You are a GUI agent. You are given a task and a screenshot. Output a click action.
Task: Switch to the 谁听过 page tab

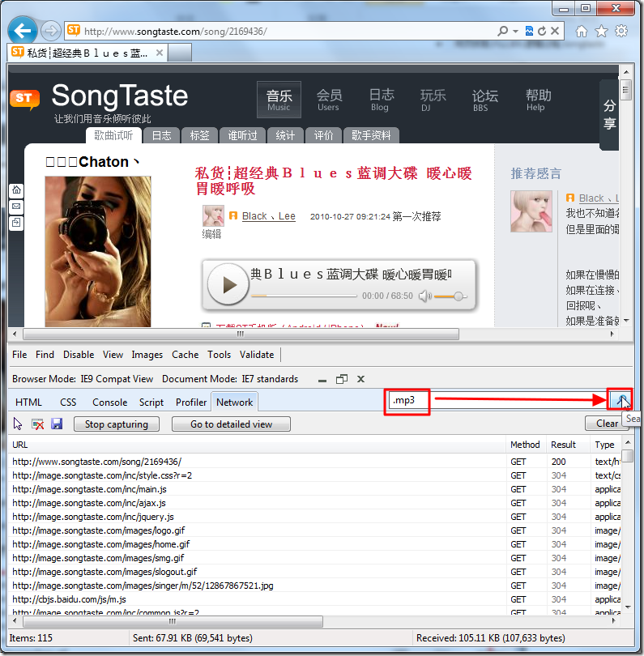pyautogui.click(x=242, y=135)
